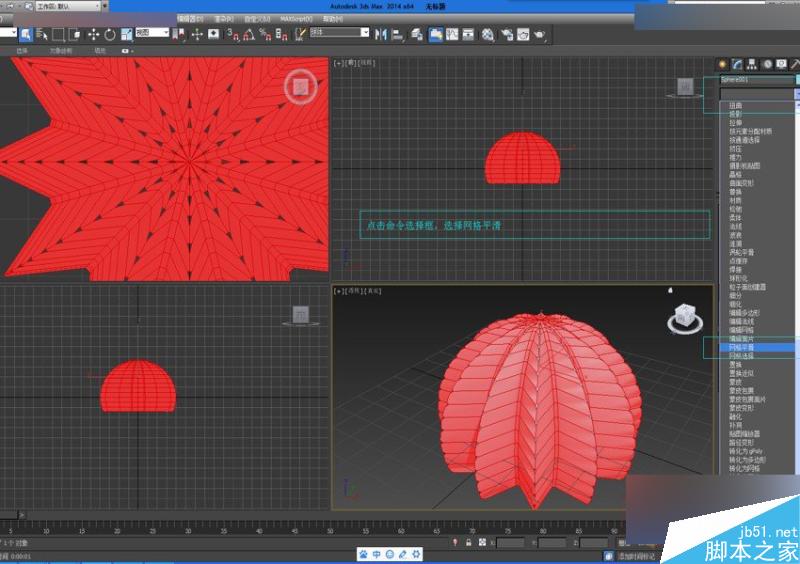Toggle Absolute/Offset transform mode in status bar
Viewport: 800px width, 564px height.
[482, 543]
